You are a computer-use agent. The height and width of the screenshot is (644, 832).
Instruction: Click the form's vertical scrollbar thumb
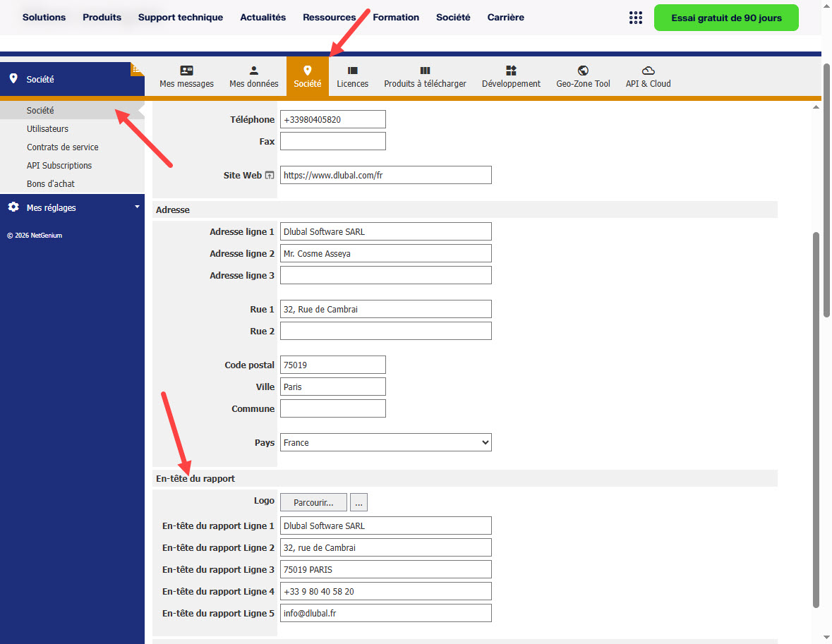coord(816,420)
